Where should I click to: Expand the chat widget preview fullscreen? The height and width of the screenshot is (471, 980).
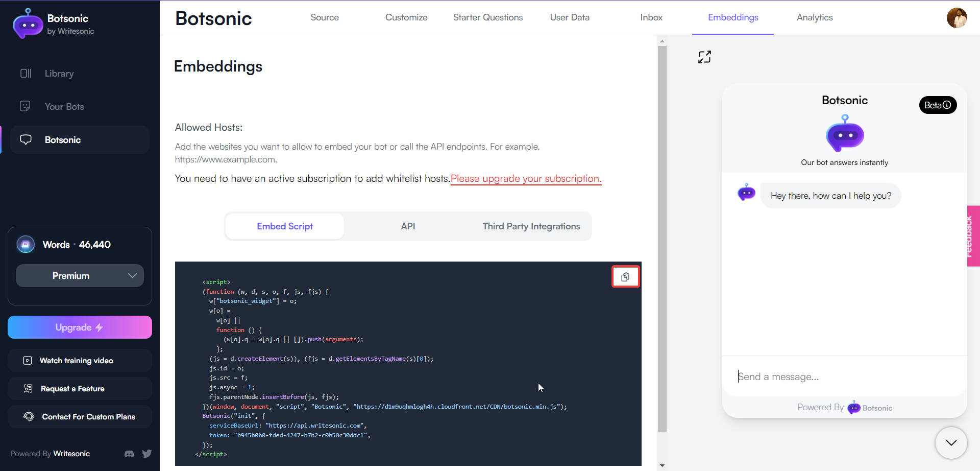(704, 57)
